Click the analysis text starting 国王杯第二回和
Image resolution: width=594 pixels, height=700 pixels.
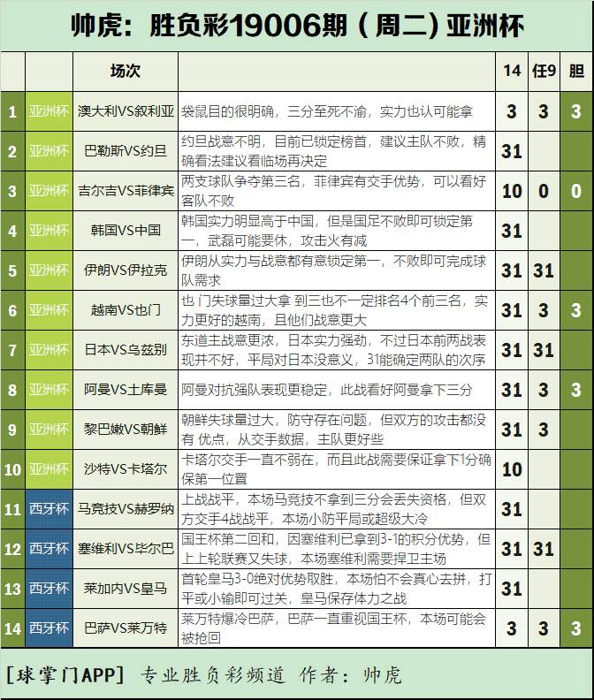pos(336,549)
